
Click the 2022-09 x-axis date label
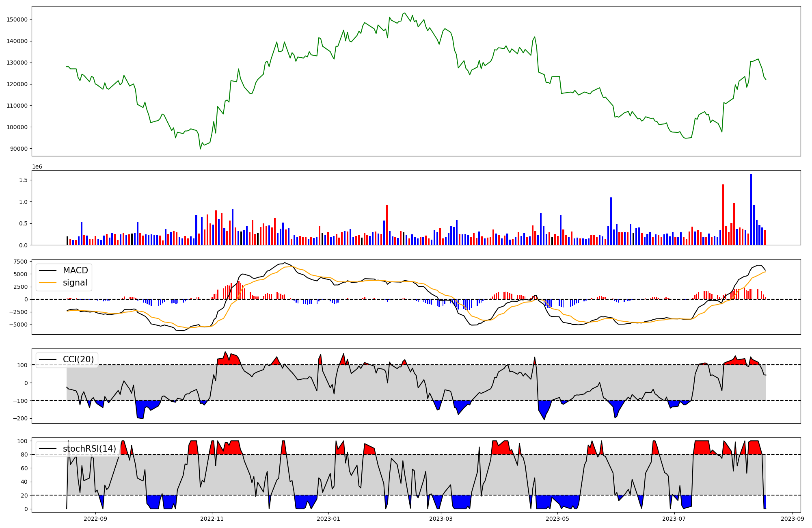coord(95,519)
